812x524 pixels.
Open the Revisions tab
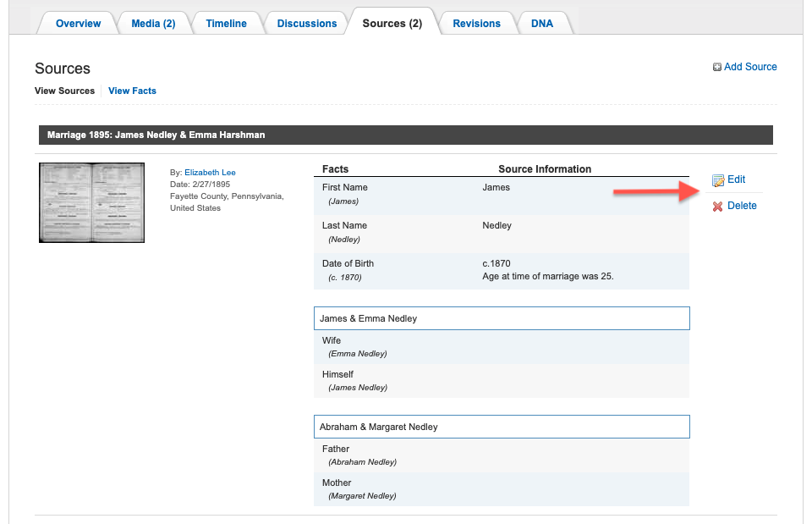coord(476,24)
